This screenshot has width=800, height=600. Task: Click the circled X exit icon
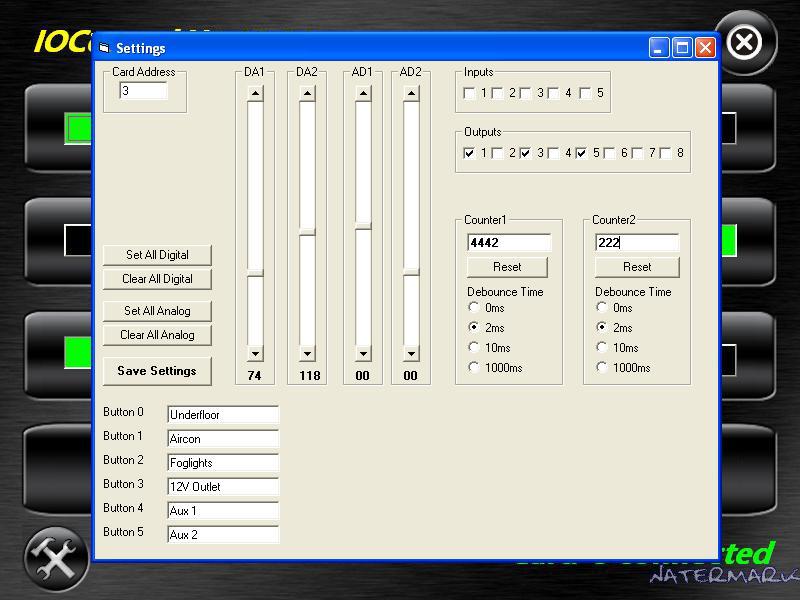click(x=744, y=43)
